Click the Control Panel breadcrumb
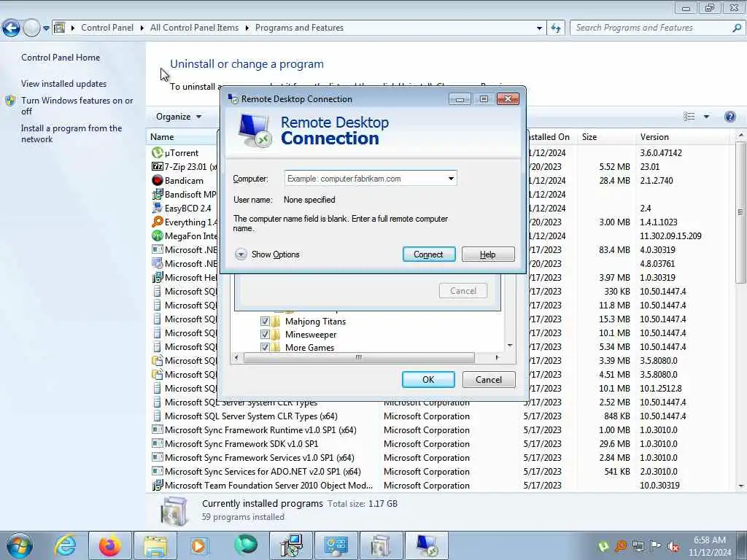 [107, 28]
